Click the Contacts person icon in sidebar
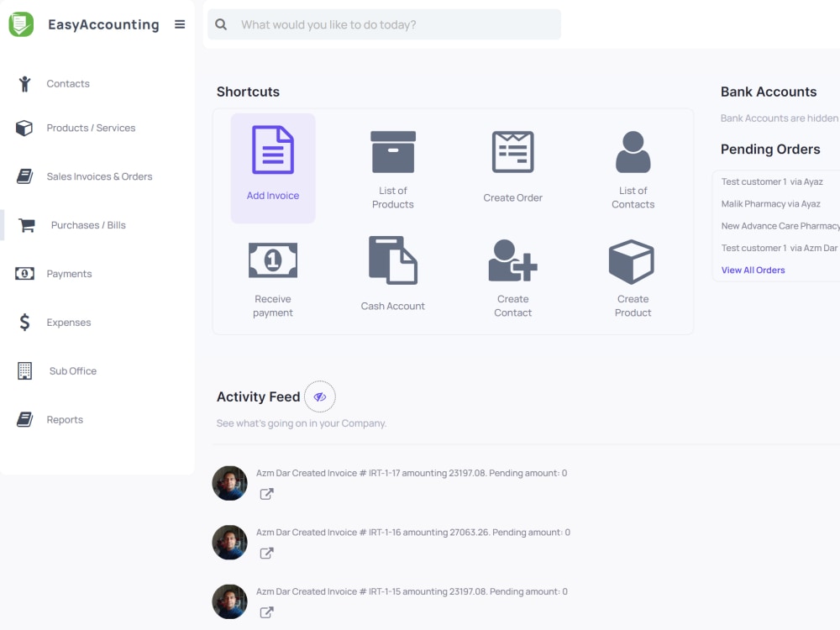The height and width of the screenshot is (630, 840). 24,83
